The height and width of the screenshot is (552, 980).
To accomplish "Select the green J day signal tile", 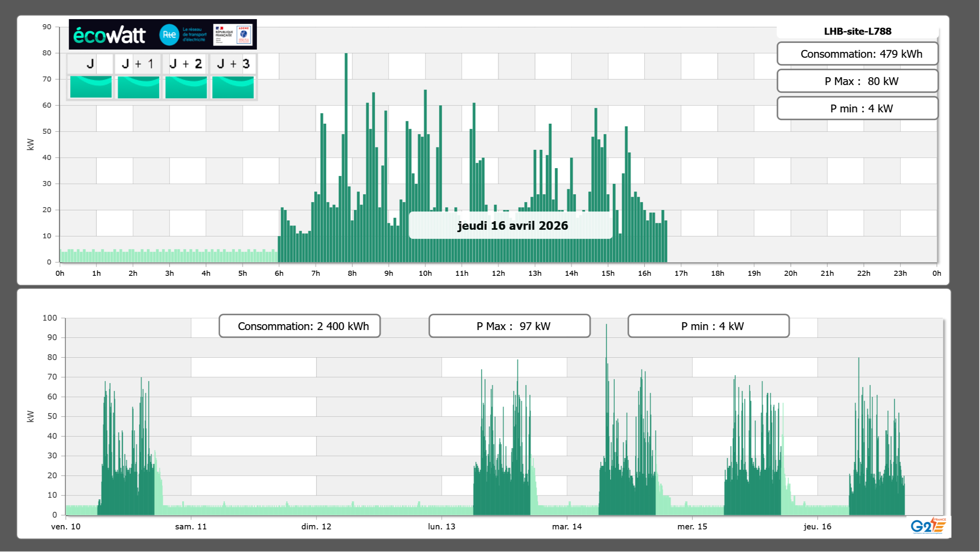I will [x=91, y=87].
